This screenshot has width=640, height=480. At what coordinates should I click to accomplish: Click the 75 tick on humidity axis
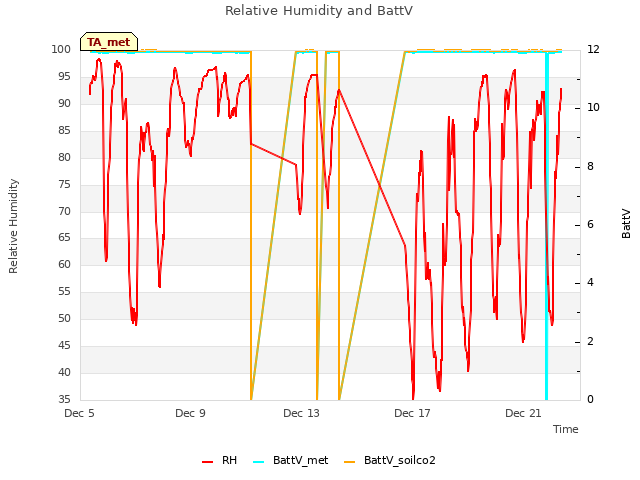(64, 184)
